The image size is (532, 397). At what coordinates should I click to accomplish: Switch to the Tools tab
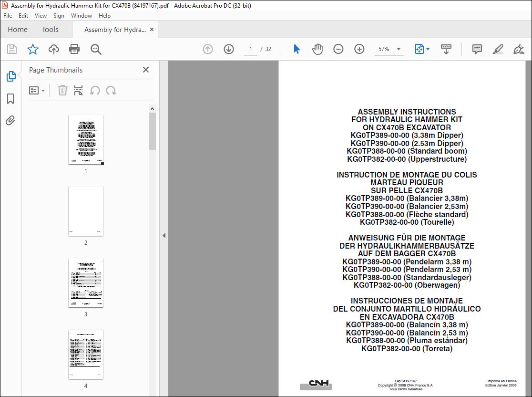[50, 30]
